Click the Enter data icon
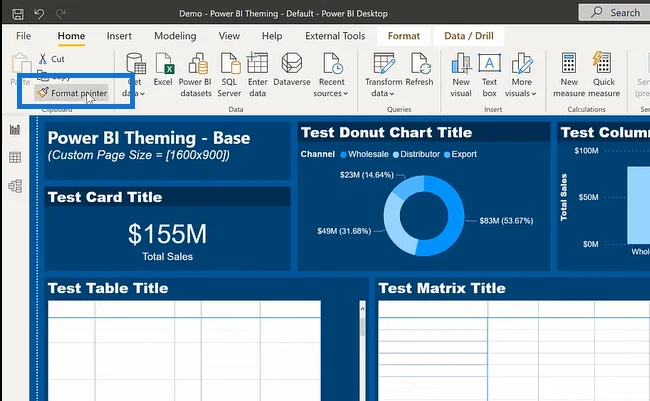Screen dimensions: 650x401 click(257, 63)
